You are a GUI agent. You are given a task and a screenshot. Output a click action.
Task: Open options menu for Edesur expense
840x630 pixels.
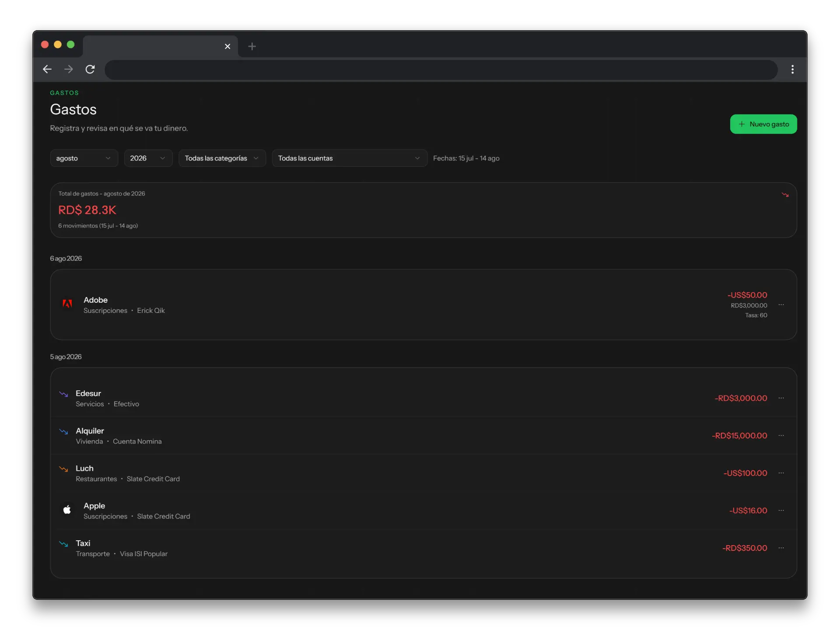click(781, 398)
